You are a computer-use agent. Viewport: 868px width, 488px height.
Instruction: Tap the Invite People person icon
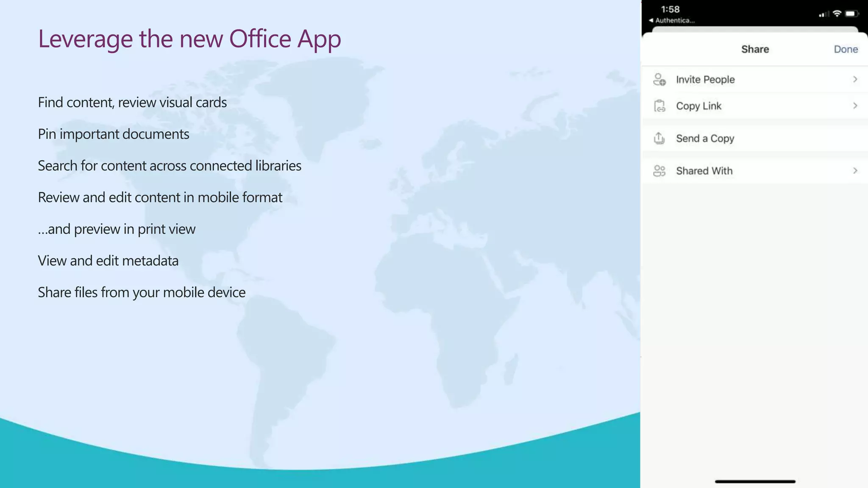coord(659,79)
